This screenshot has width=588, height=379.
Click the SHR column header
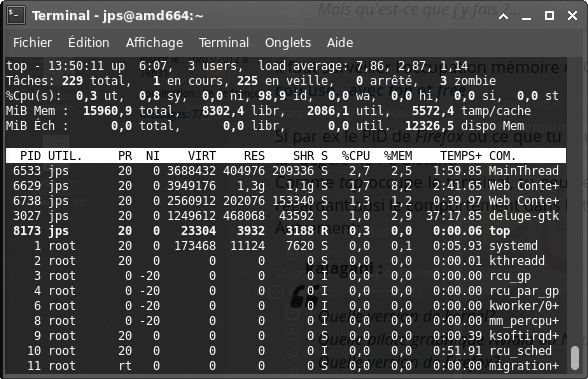[303, 156]
